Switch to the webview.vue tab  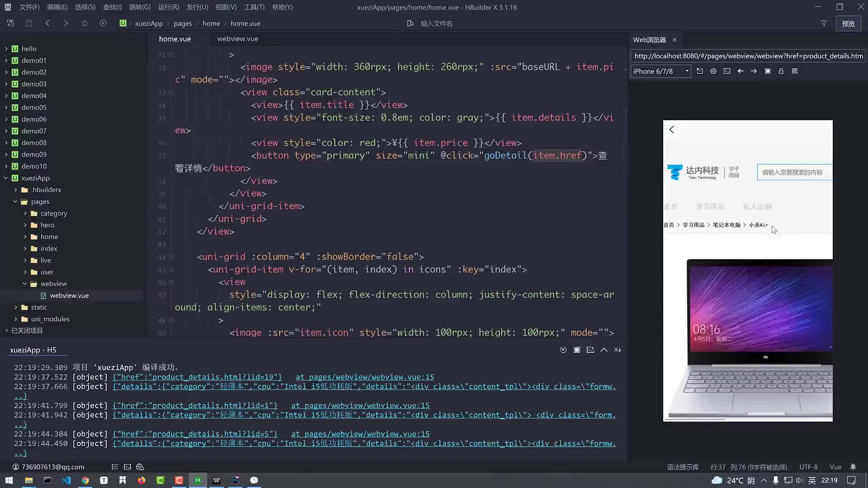point(237,39)
